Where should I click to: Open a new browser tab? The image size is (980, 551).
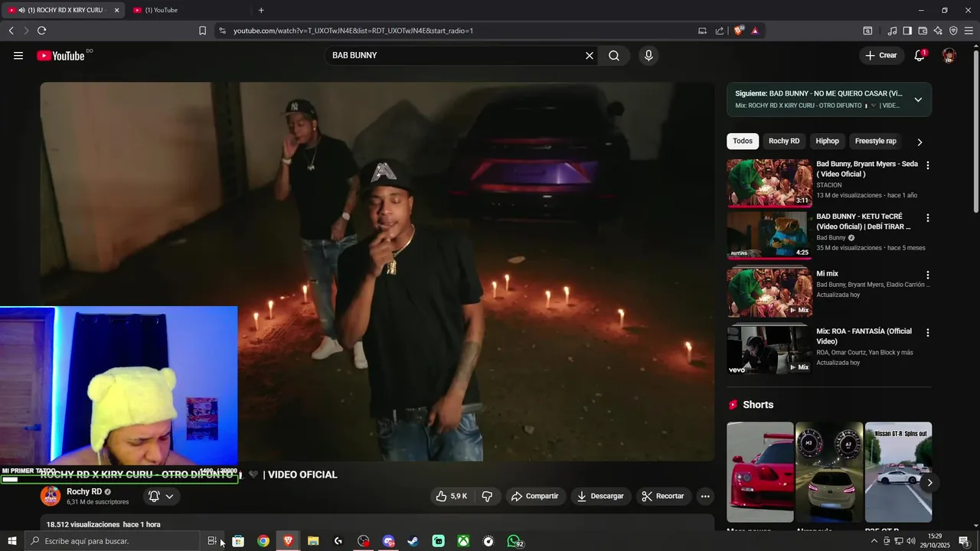point(261,10)
